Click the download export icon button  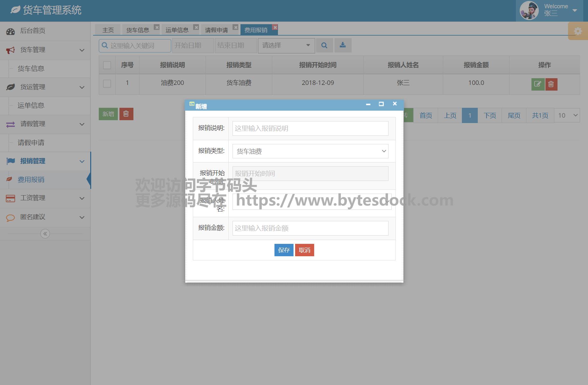coord(342,45)
